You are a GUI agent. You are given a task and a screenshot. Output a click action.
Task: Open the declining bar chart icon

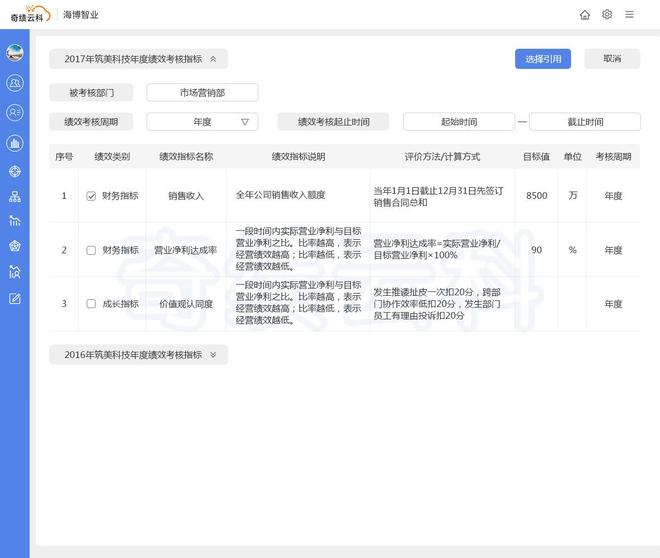click(x=15, y=221)
